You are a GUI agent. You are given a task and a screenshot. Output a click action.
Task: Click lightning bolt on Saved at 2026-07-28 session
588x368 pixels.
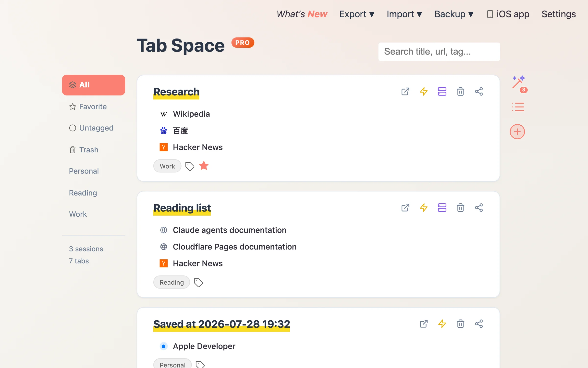(442, 324)
